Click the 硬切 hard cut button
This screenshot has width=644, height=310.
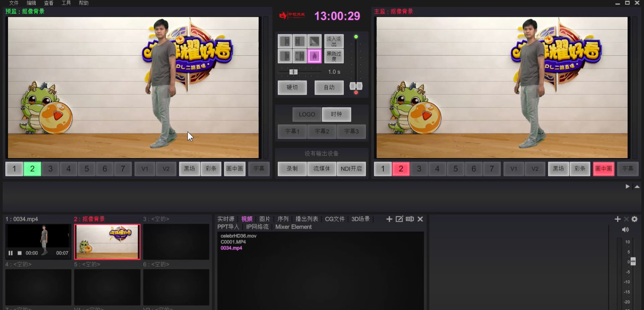(x=292, y=87)
